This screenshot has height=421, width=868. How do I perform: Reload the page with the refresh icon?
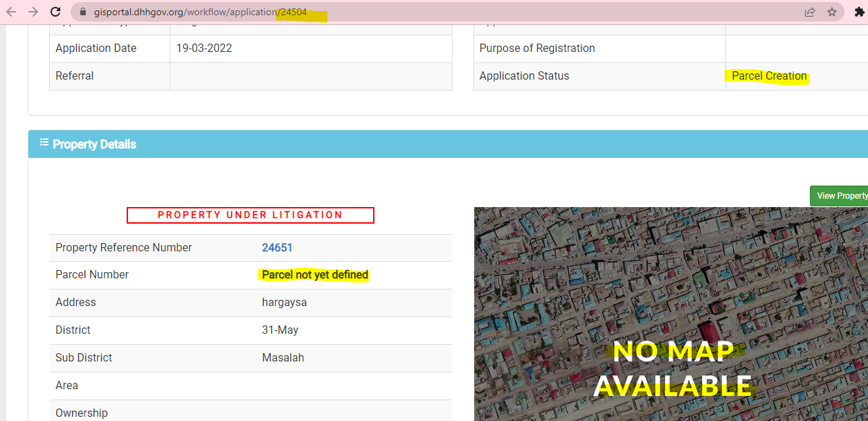tap(55, 12)
